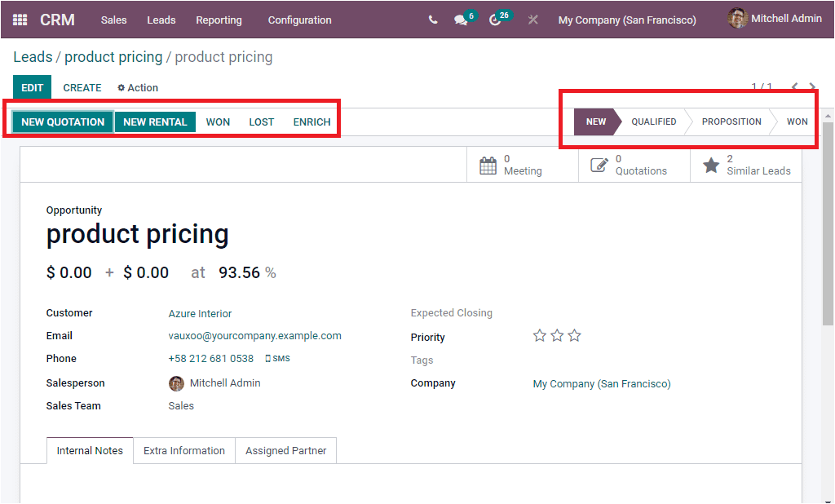Toggle the first priority star
The height and width of the screenshot is (504, 835).
[539, 334]
